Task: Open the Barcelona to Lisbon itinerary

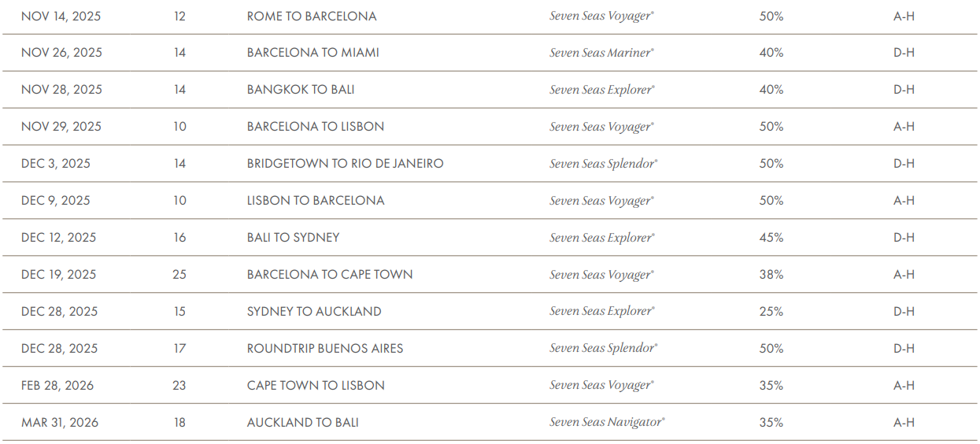Action: click(316, 127)
